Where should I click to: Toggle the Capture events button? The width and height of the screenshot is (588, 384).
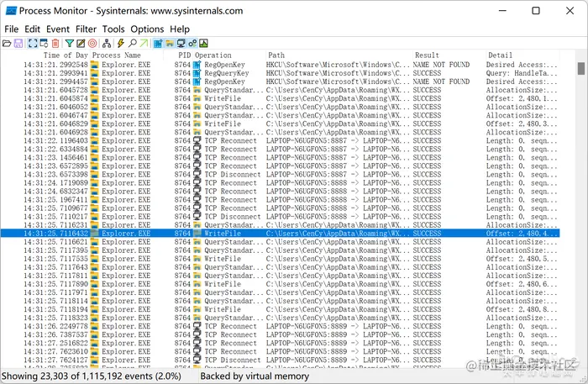pyautogui.click(x=33, y=44)
